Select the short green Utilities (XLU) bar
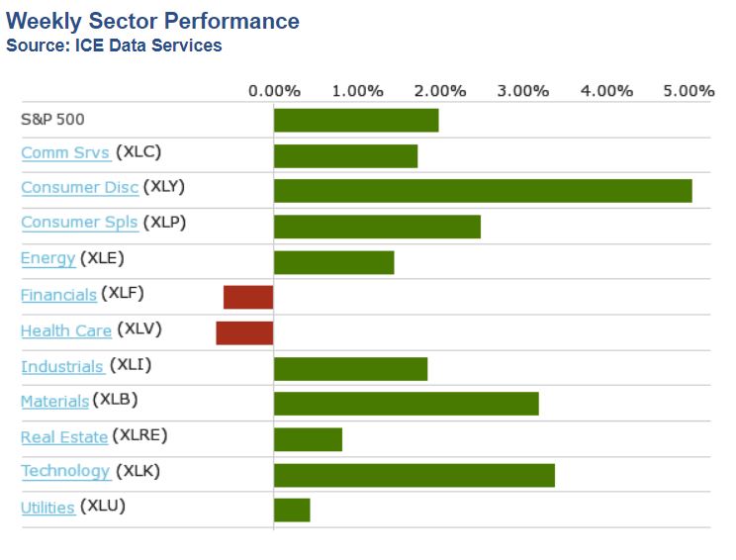This screenshot has height=560, width=736. click(292, 511)
